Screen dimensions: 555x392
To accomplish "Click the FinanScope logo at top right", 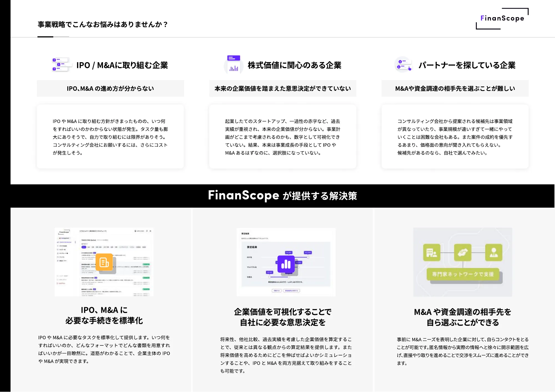I will pyautogui.click(x=502, y=19).
